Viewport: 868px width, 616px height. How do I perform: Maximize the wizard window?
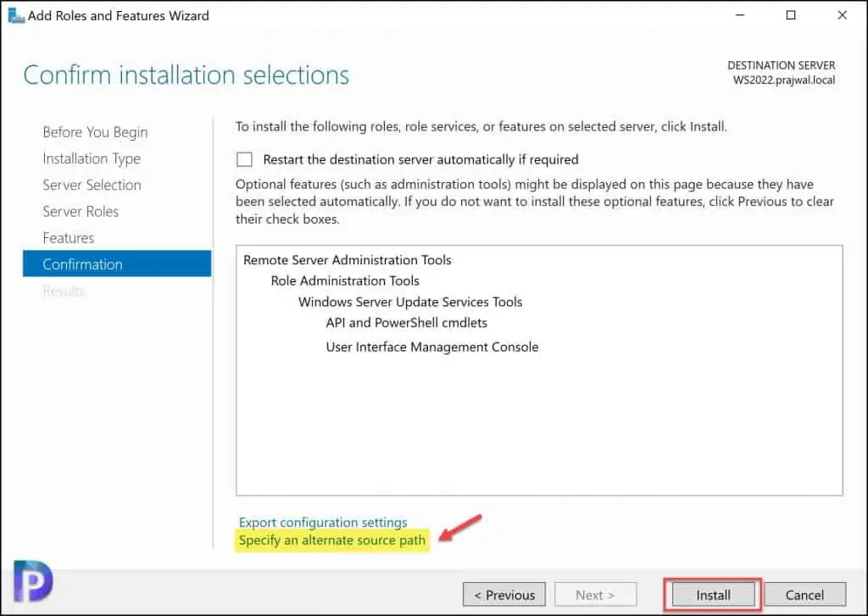(791, 15)
